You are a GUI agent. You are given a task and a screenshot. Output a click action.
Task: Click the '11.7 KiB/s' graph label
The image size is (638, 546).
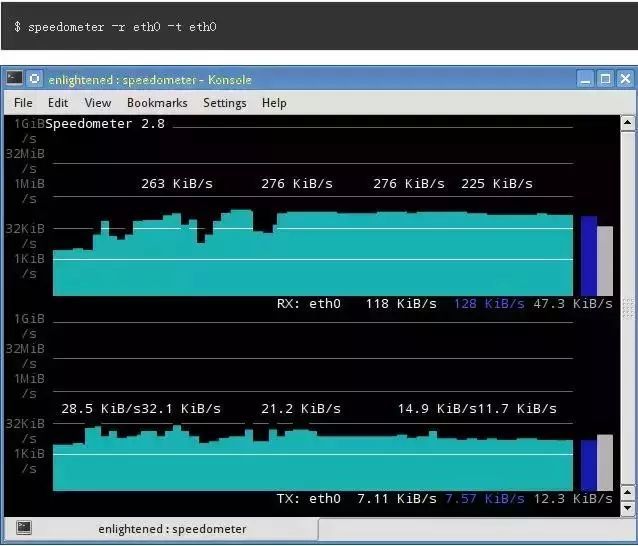[x=517, y=408]
